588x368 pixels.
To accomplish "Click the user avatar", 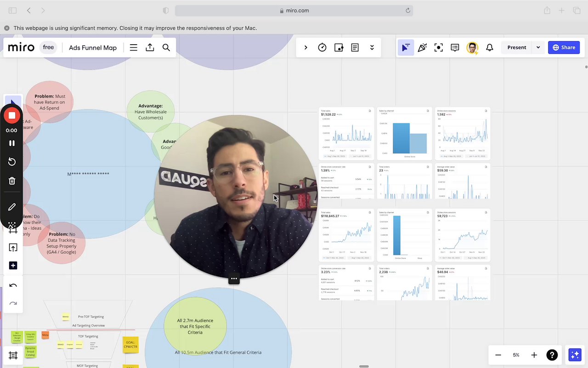I will tap(472, 47).
